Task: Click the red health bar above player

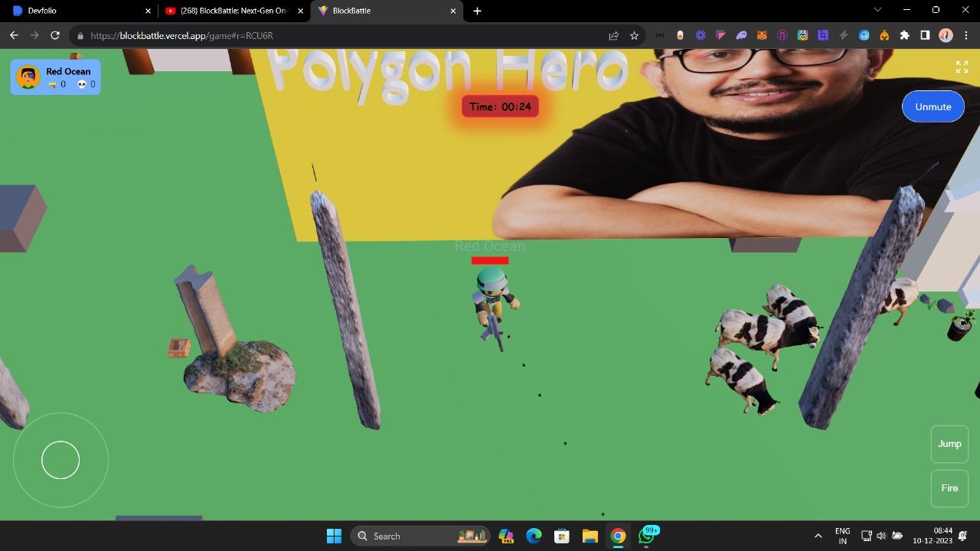Action: 490,260
